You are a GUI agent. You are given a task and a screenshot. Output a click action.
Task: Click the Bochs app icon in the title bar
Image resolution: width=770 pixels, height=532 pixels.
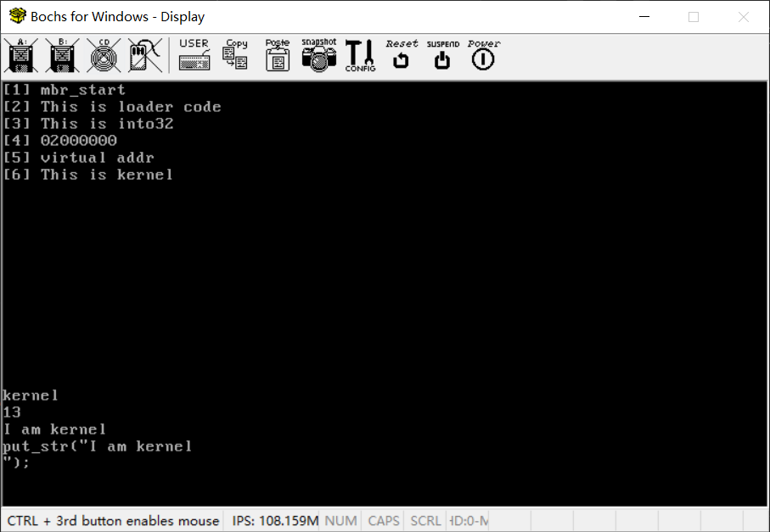17,16
